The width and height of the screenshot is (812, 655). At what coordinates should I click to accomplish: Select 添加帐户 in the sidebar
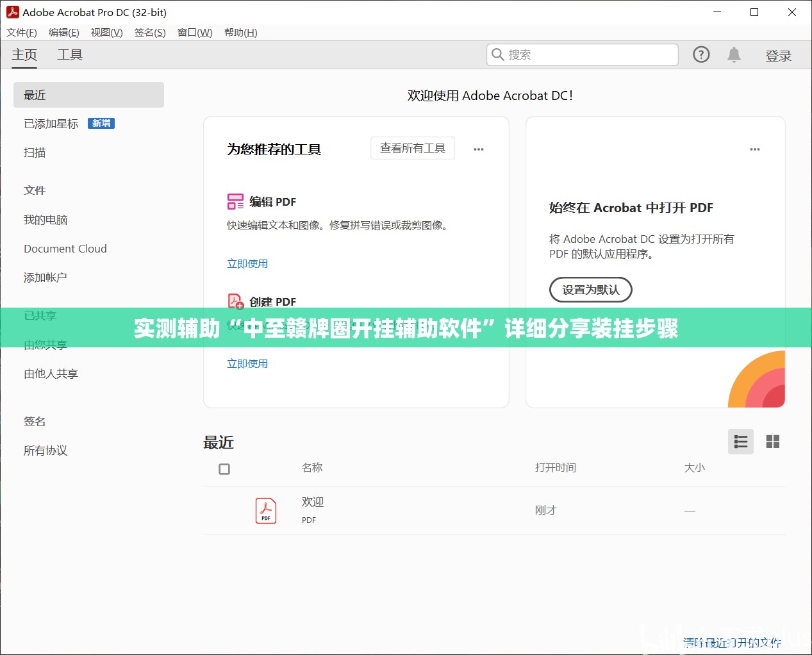[x=46, y=278]
